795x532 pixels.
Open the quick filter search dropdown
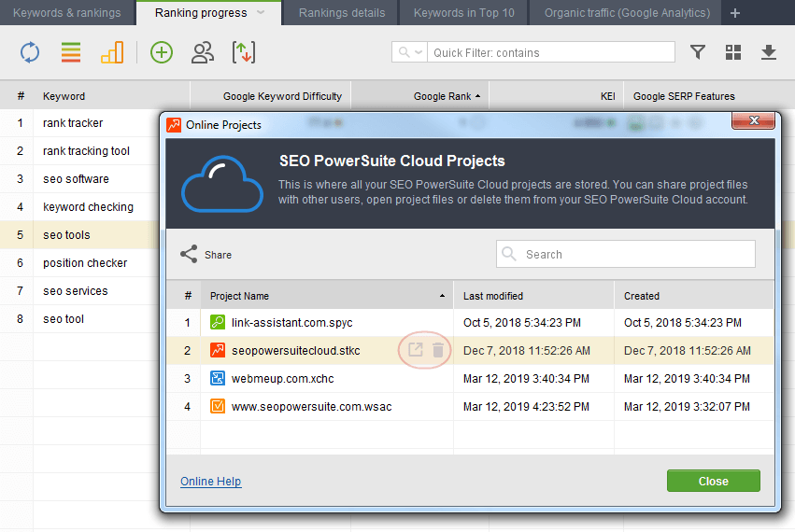[x=410, y=52]
